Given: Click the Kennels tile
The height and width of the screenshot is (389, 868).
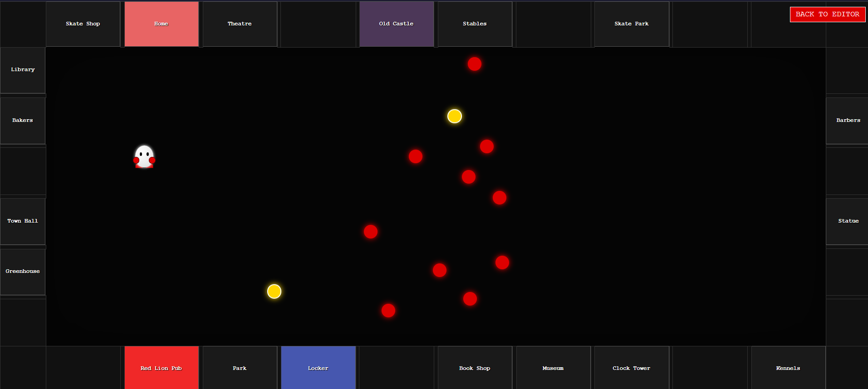Looking at the screenshot, I should (x=788, y=368).
